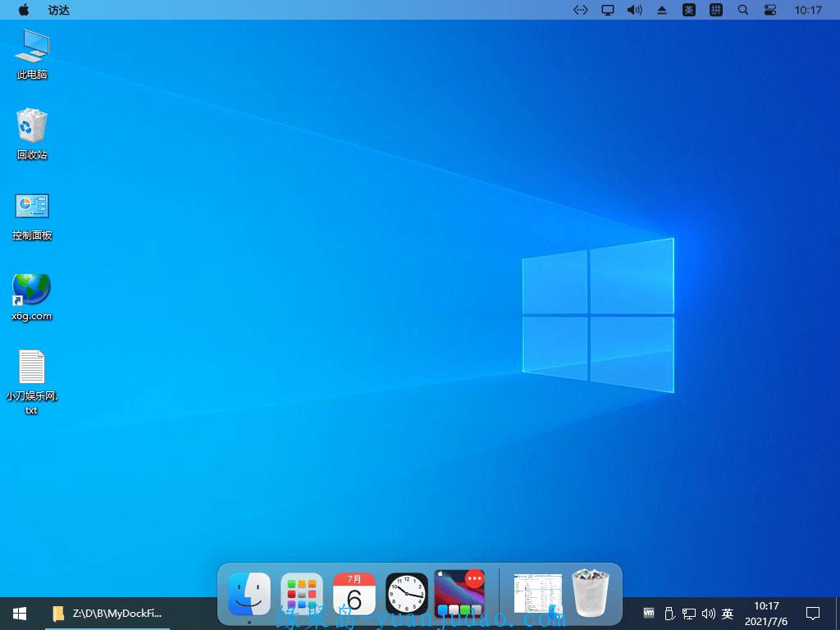The width and height of the screenshot is (840, 630).
Task: Click the USB safely remove tray icon
Action: (669, 614)
